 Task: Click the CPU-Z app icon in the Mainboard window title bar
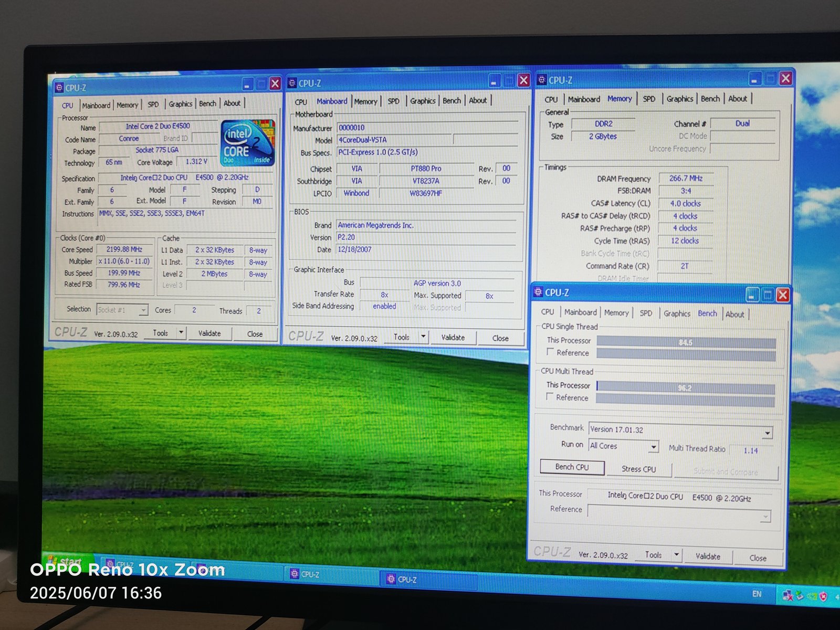point(292,83)
